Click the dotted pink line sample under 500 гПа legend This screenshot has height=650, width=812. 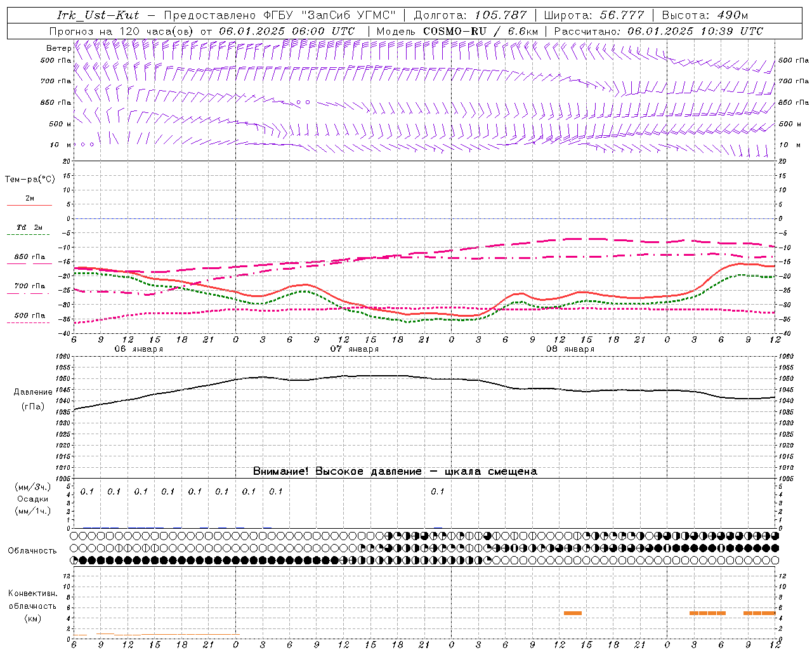(29, 323)
